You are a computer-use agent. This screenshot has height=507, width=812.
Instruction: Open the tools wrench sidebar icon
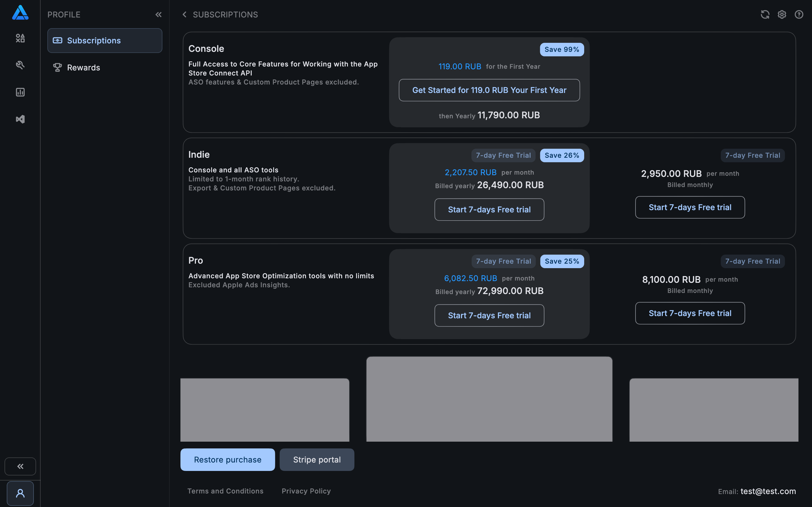click(x=20, y=65)
